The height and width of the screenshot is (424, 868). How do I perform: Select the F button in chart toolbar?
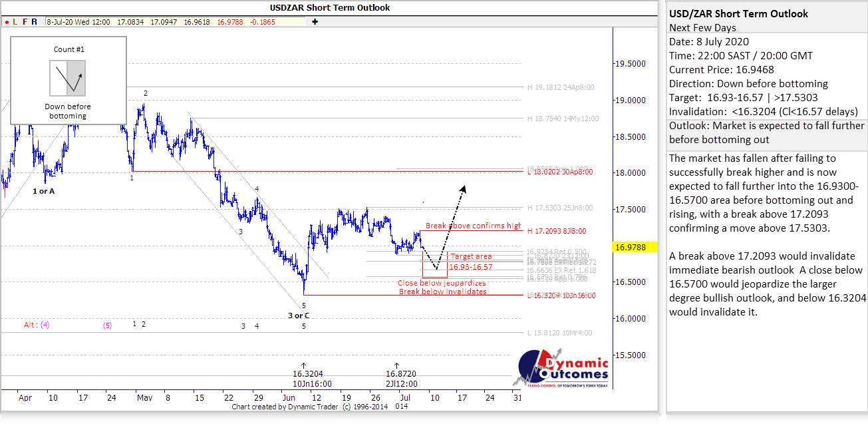tap(25, 21)
